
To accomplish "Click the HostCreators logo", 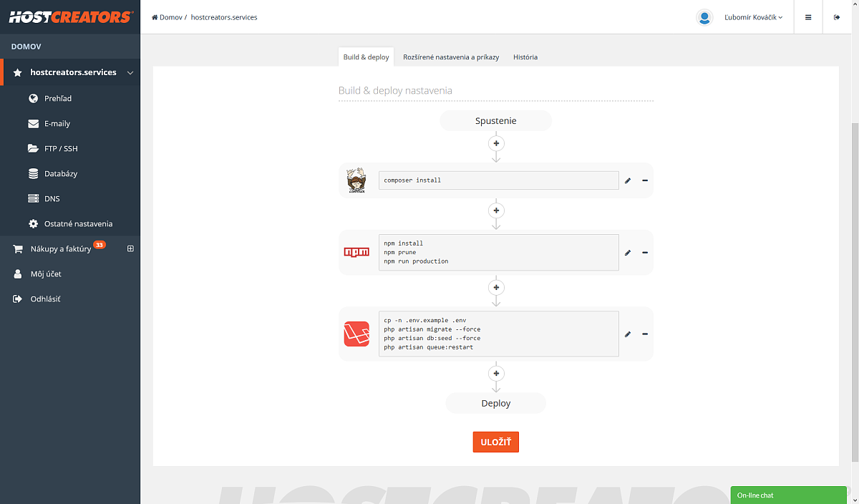I will point(70,16).
